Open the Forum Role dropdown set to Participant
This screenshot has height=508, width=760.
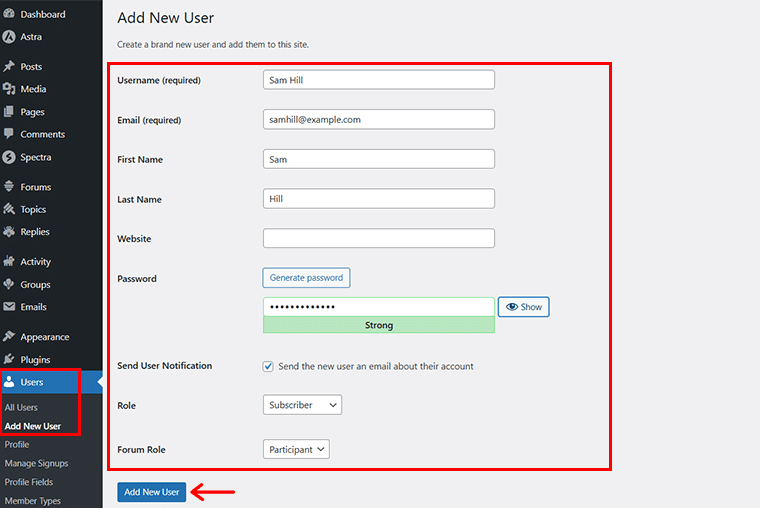296,449
